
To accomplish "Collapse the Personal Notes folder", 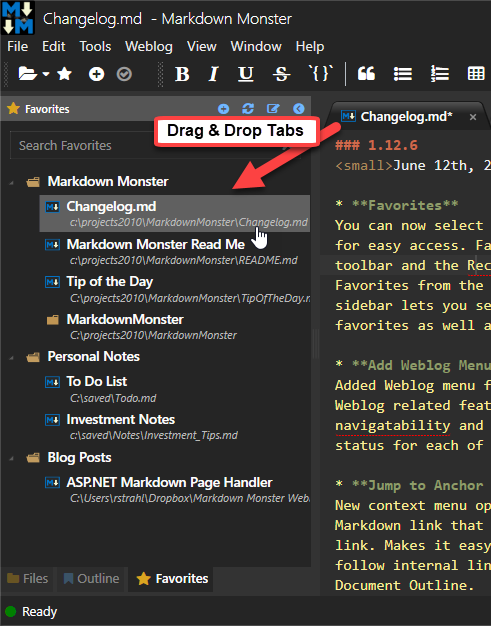I will click(x=12, y=358).
